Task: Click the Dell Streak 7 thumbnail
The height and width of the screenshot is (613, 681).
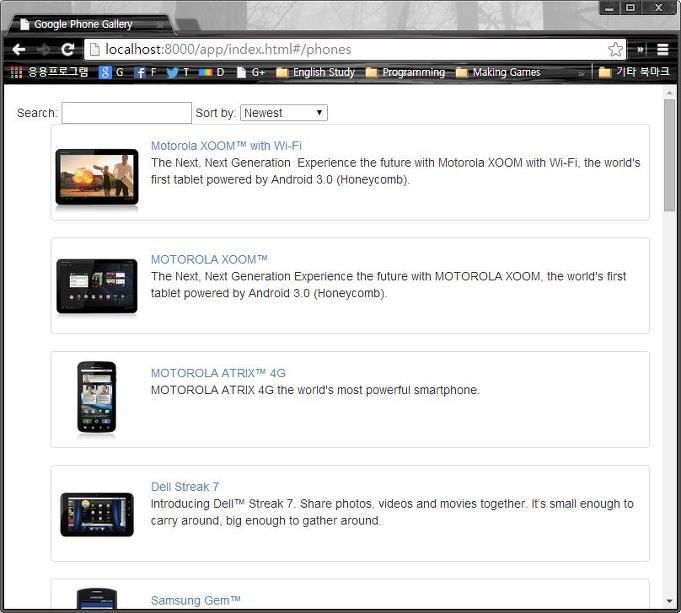Action: coord(97,514)
